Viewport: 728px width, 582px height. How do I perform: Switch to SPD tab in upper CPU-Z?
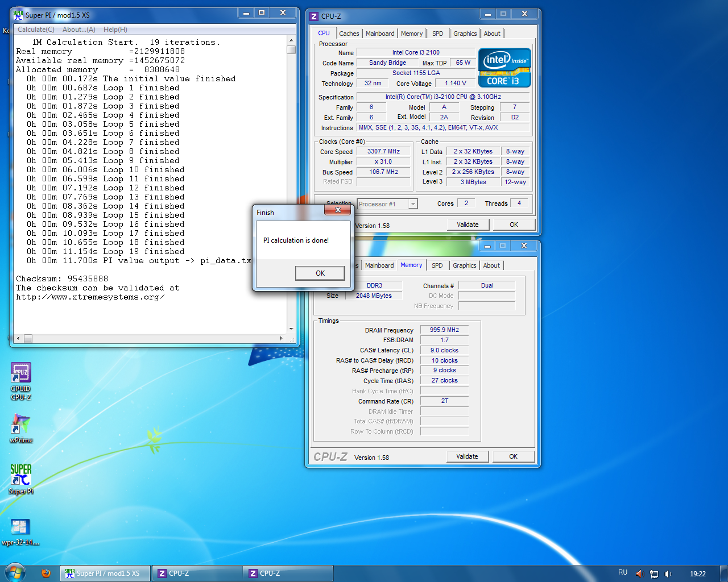(x=438, y=34)
